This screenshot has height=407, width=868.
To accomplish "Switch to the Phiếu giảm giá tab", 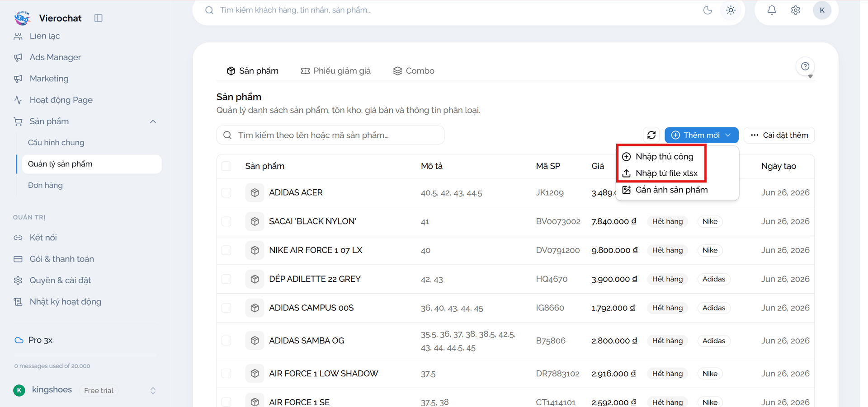I will point(335,71).
